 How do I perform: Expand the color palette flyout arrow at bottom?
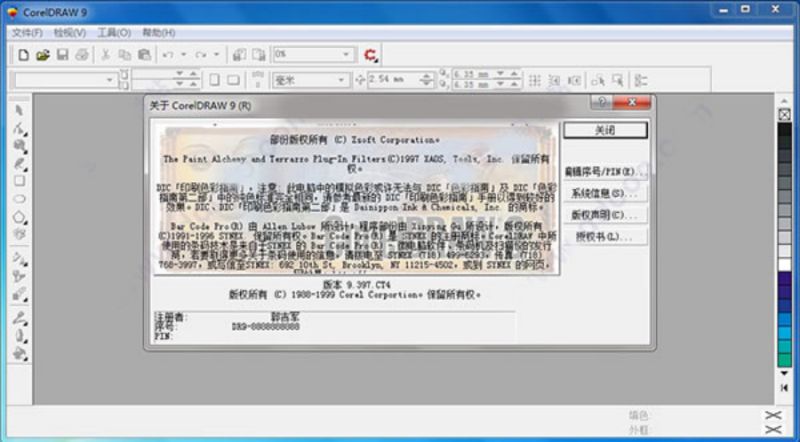[x=785, y=388]
